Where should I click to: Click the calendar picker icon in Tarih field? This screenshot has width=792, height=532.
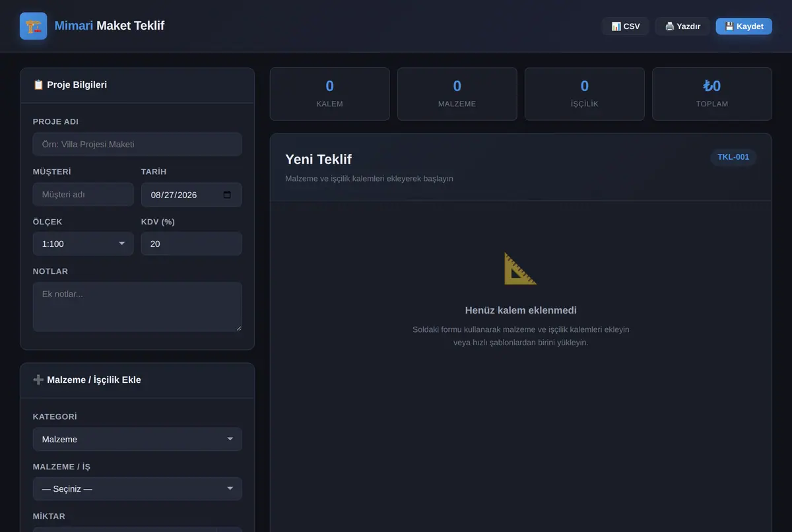[x=227, y=195]
